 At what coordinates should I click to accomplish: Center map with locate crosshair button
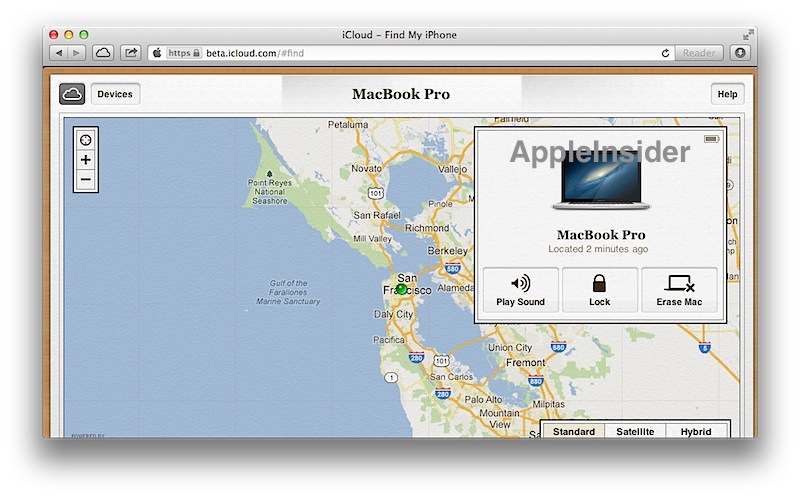click(86, 140)
